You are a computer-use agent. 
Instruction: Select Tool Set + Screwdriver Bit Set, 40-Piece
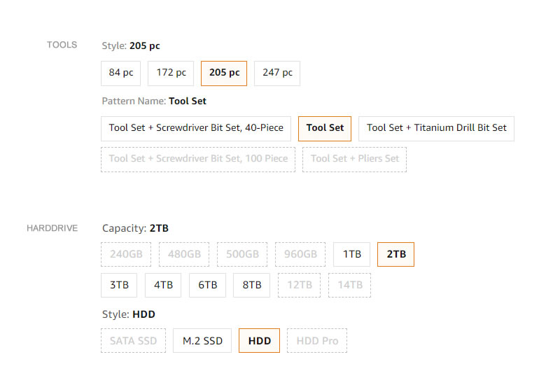click(x=196, y=128)
